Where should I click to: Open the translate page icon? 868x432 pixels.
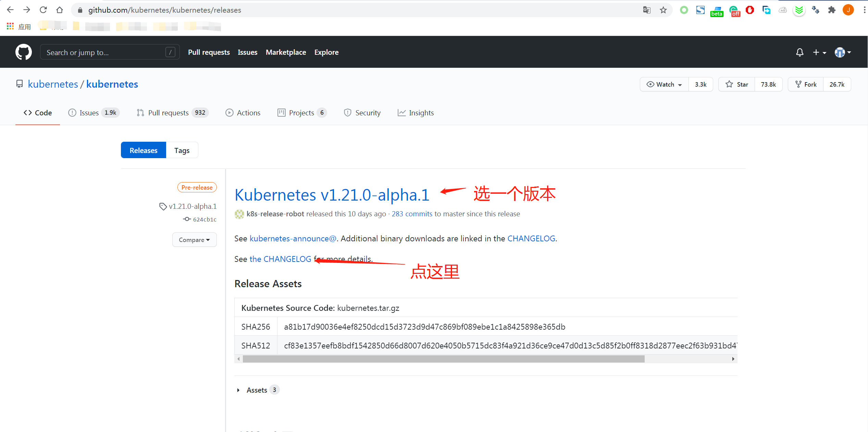click(647, 10)
